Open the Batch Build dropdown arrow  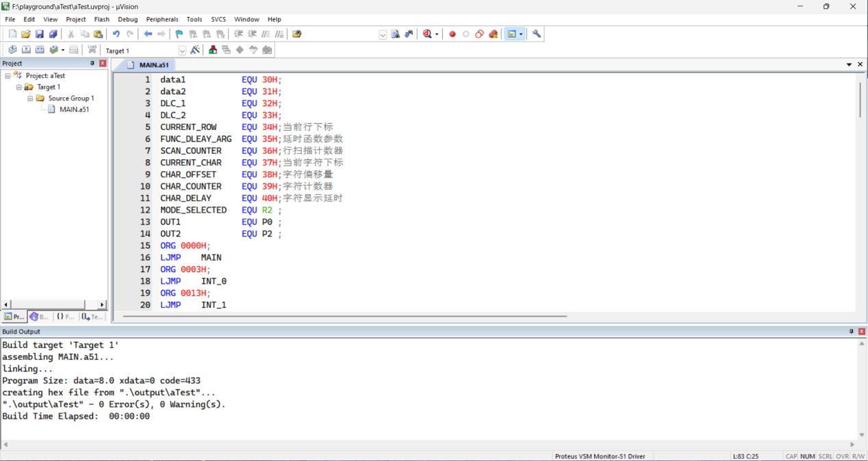tap(63, 50)
